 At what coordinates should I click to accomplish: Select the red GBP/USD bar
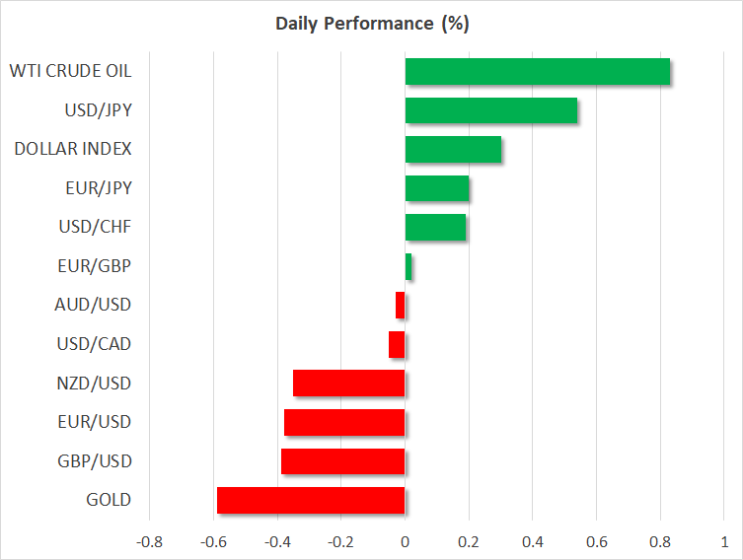coord(343,460)
